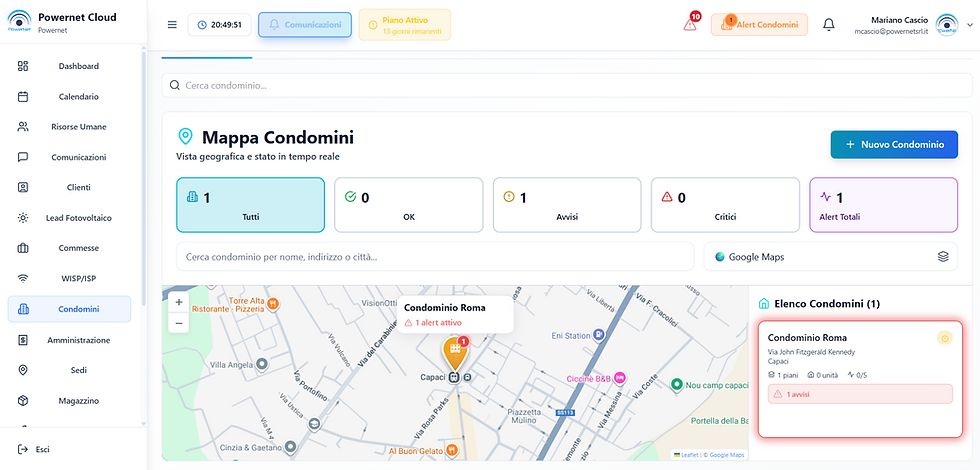Click the Ciccinè B&B map marker
The image size is (980, 470).
[619, 378]
